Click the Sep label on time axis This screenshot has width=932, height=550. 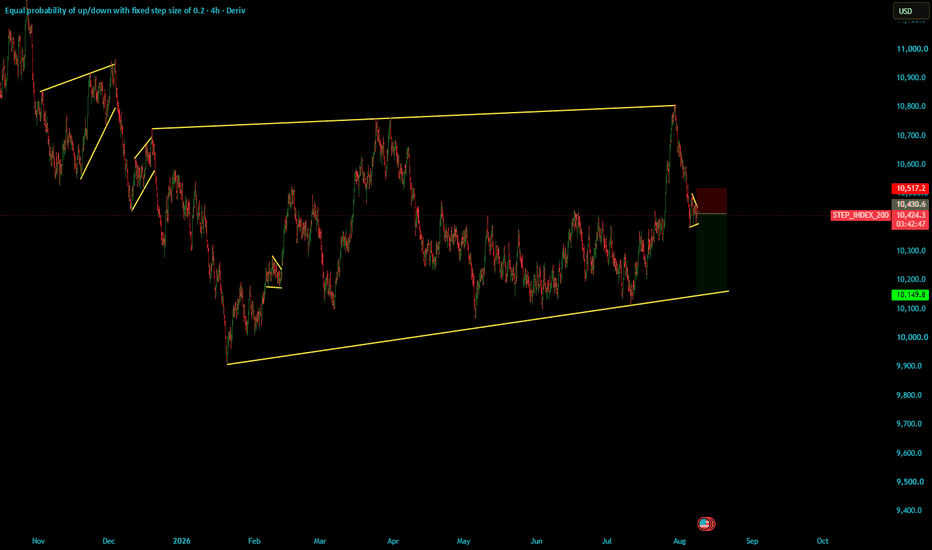(752, 541)
